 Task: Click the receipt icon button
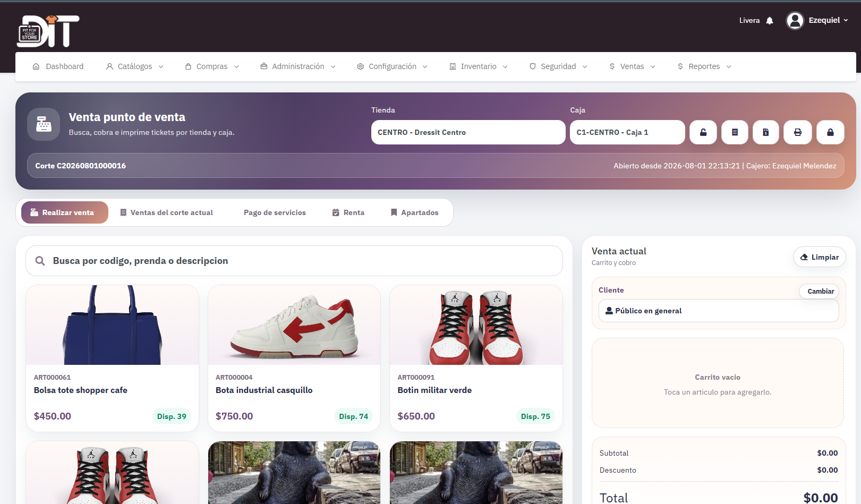click(735, 132)
